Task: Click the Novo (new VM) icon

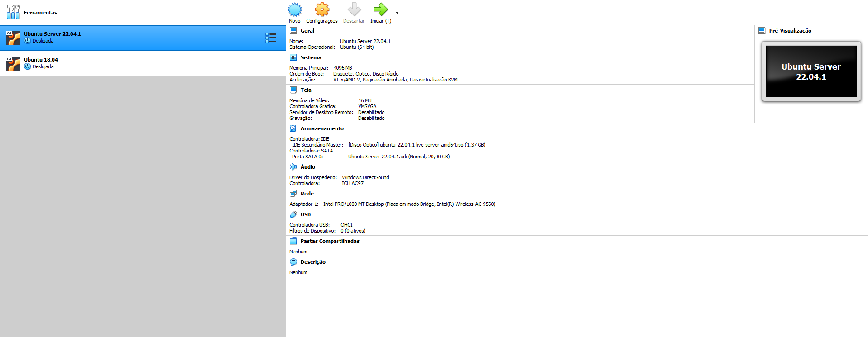Action: tap(295, 9)
